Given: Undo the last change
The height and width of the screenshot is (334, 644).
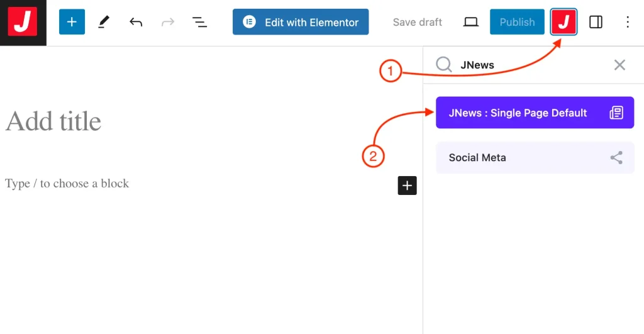Looking at the screenshot, I should click(x=136, y=22).
